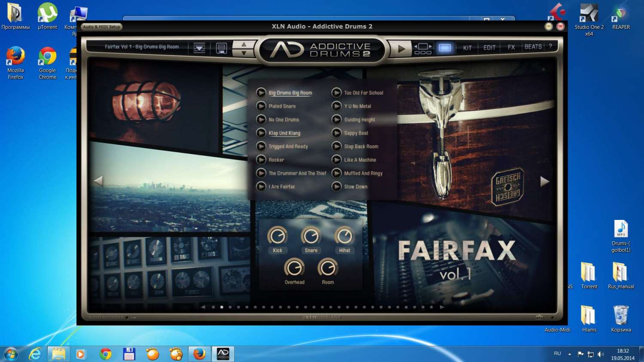Open Audio & MIDI Setup

(102, 27)
